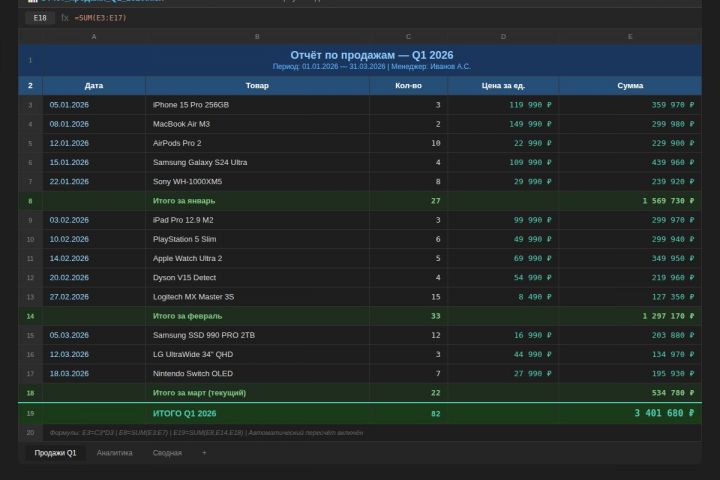Viewport: 720px width, 480px height.
Task: Click the E18 cell reference box
Action: (40, 18)
